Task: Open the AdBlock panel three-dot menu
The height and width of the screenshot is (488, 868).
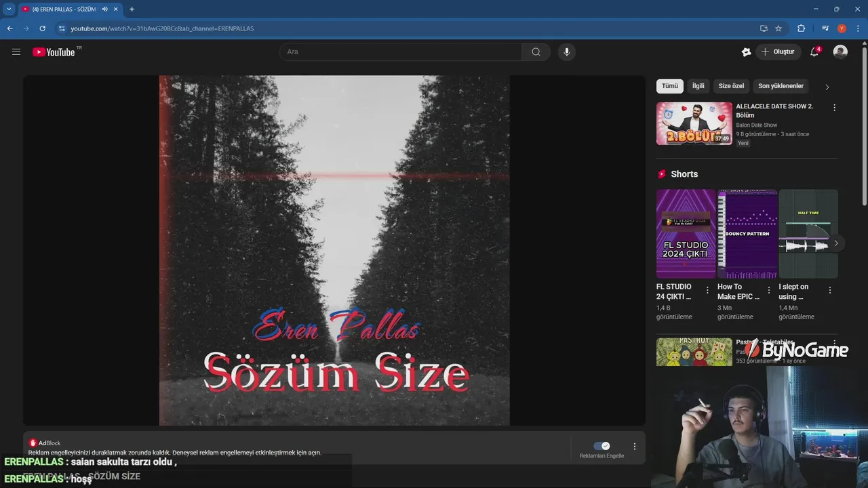Action: [635, 447]
